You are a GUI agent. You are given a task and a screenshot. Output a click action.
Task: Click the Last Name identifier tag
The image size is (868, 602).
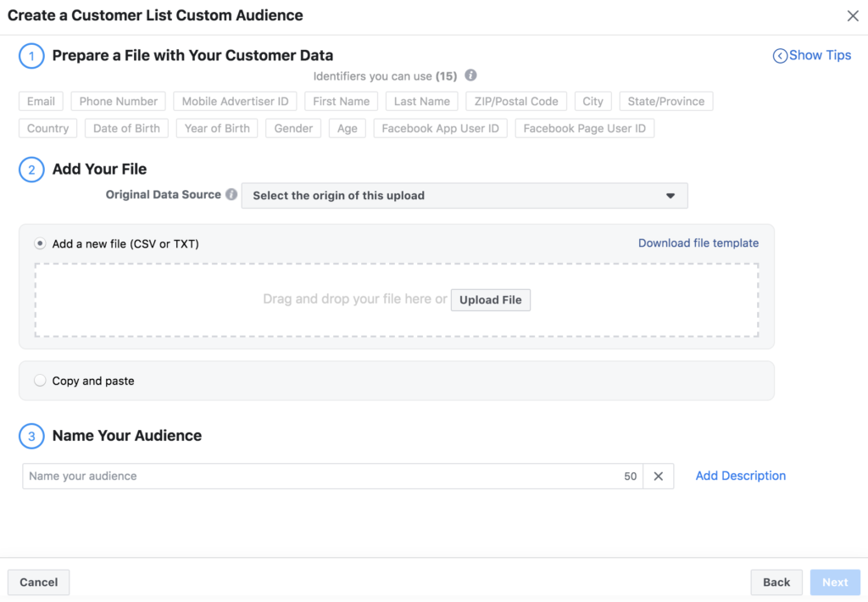[422, 102]
